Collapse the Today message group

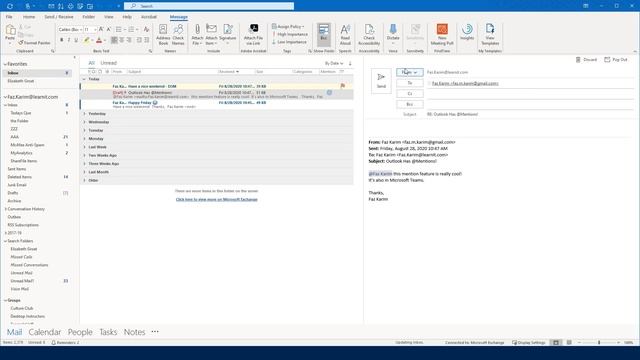pos(84,79)
